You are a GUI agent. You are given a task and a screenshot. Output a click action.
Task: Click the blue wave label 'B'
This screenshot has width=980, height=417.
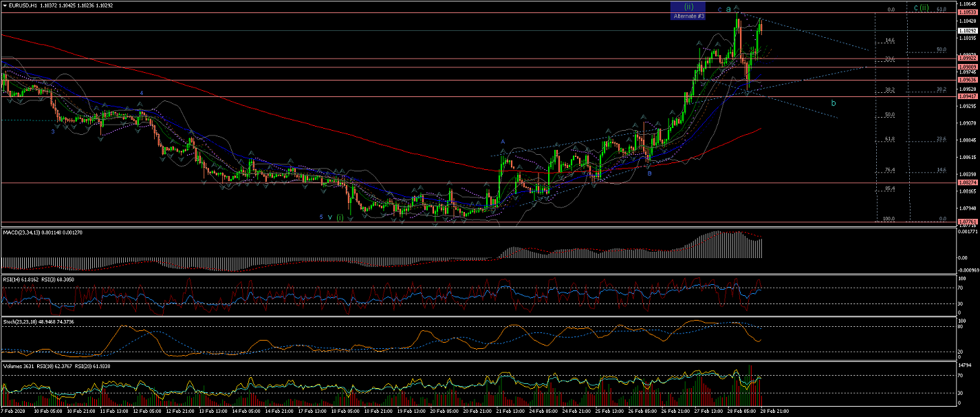[649, 173]
